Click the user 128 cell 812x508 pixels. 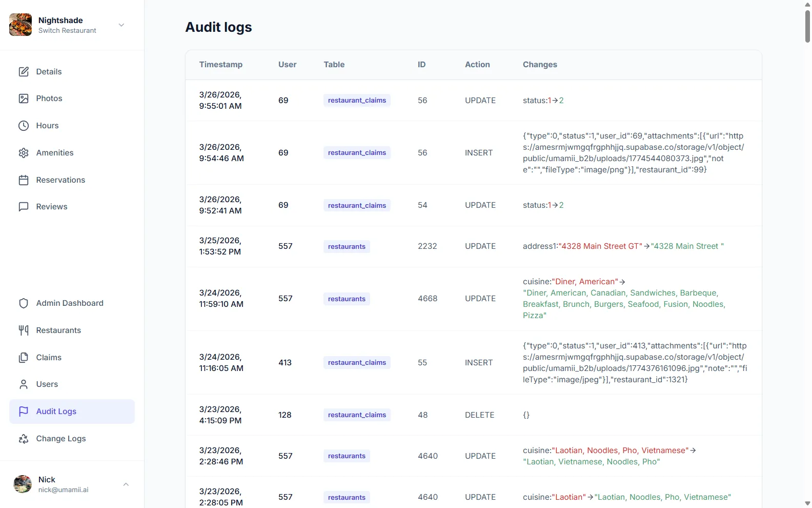coord(285,415)
